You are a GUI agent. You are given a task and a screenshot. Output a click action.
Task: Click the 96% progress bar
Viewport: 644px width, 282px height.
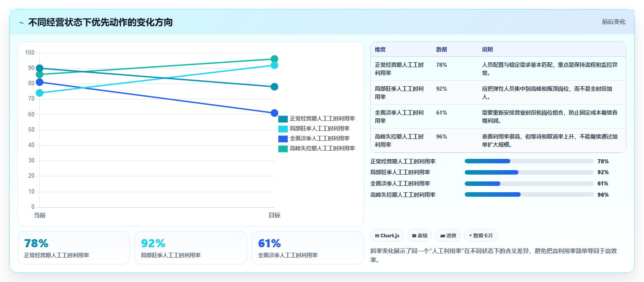tap(529, 195)
